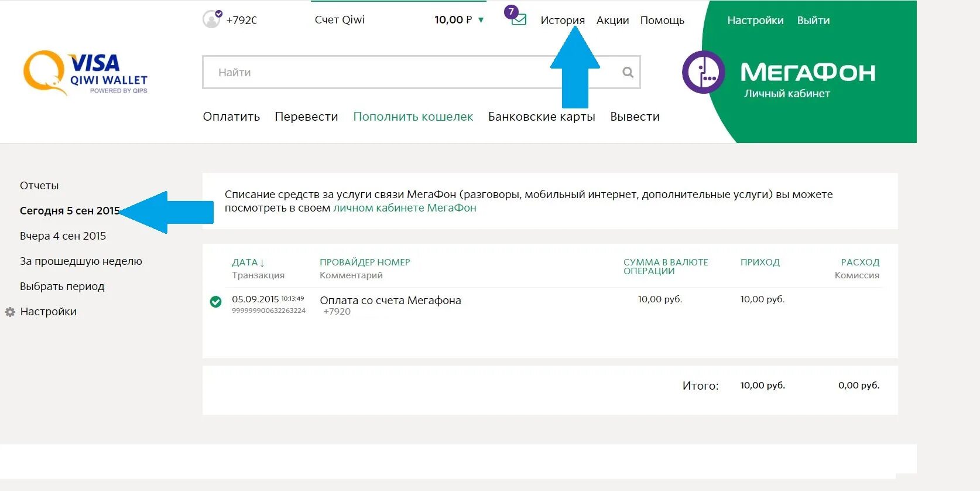Click the +792 phone number in header
The height and width of the screenshot is (491, 980).
coord(241,20)
